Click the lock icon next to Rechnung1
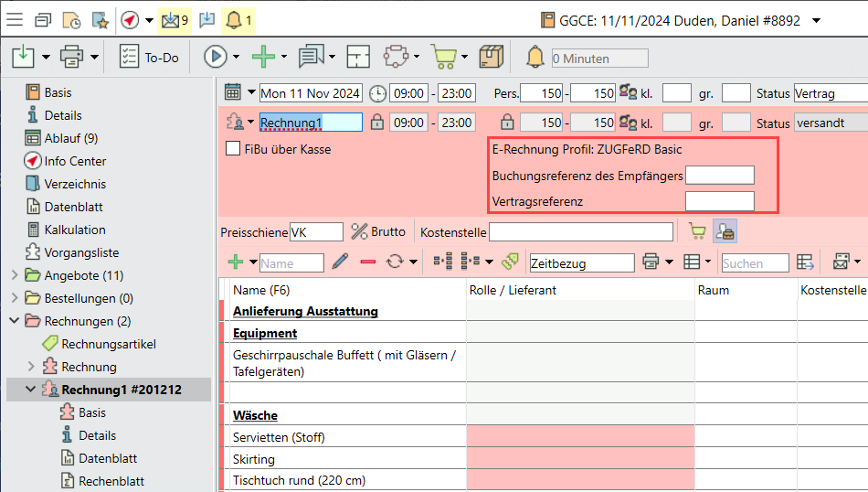This screenshot has height=492, width=868. (377, 123)
